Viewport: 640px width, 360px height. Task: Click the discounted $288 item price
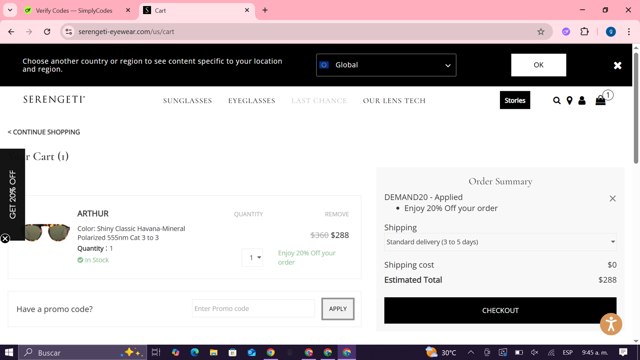340,235
